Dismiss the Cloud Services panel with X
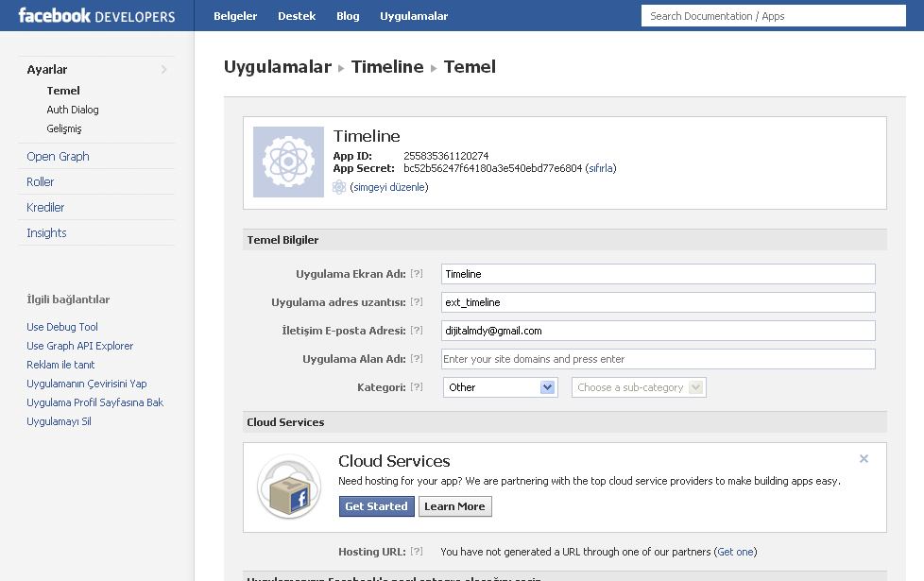924x581 pixels. (864, 458)
